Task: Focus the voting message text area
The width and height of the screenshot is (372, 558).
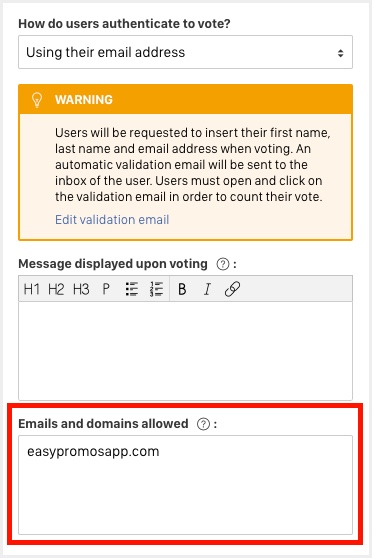Action: click(185, 351)
